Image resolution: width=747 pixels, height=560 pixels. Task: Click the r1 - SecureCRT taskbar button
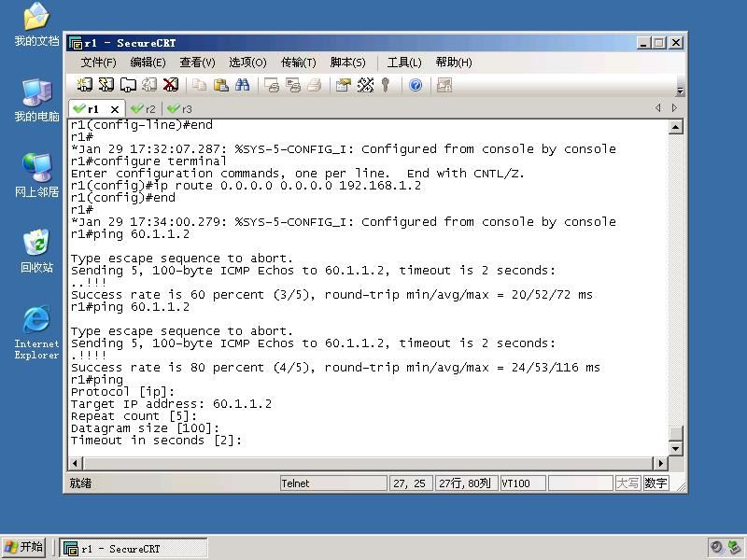[x=134, y=548]
